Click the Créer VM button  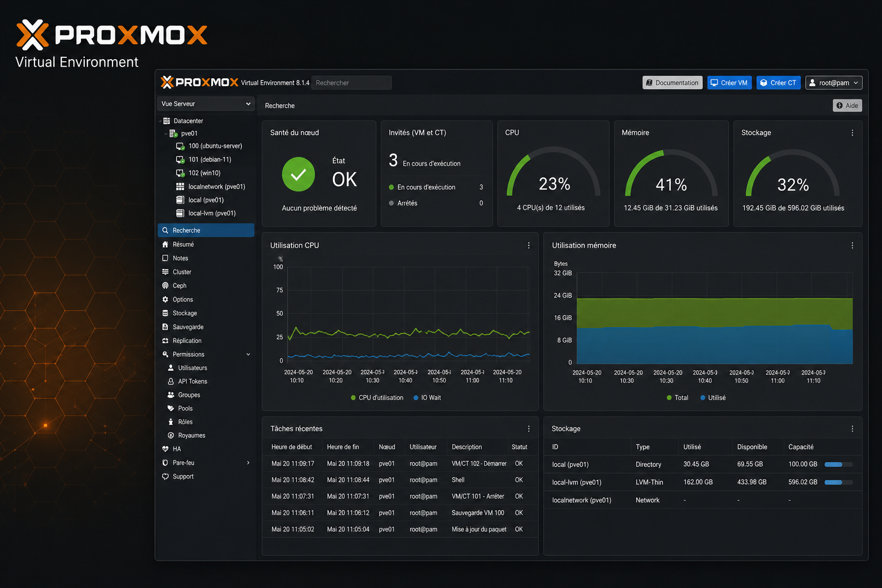tap(729, 83)
